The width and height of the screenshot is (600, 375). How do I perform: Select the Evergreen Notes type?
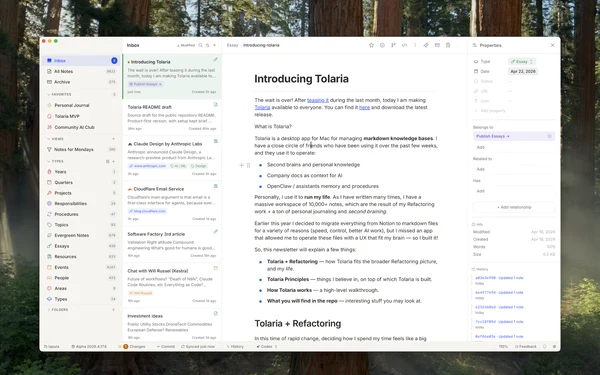click(x=82, y=235)
